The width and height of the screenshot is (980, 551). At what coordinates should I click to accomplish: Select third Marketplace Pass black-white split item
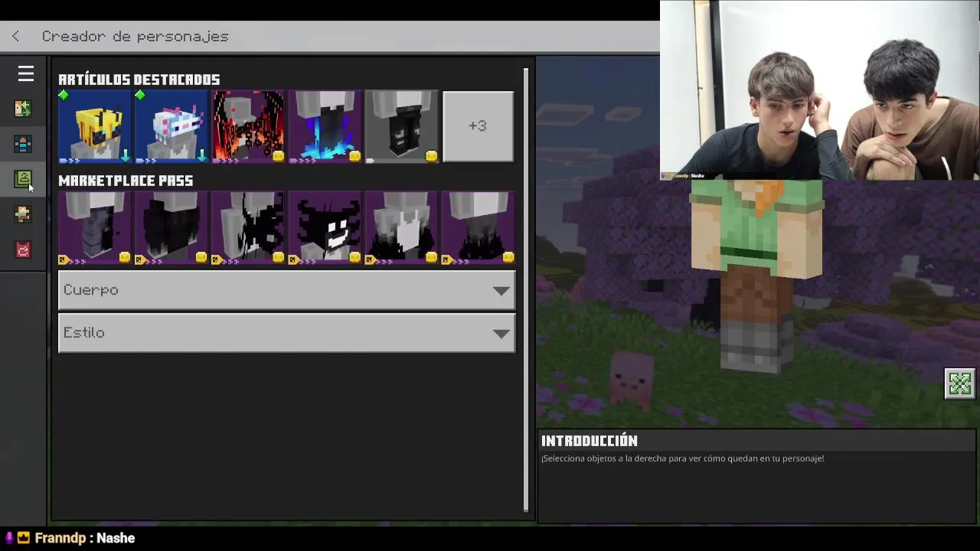pyautogui.click(x=248, y=228)
